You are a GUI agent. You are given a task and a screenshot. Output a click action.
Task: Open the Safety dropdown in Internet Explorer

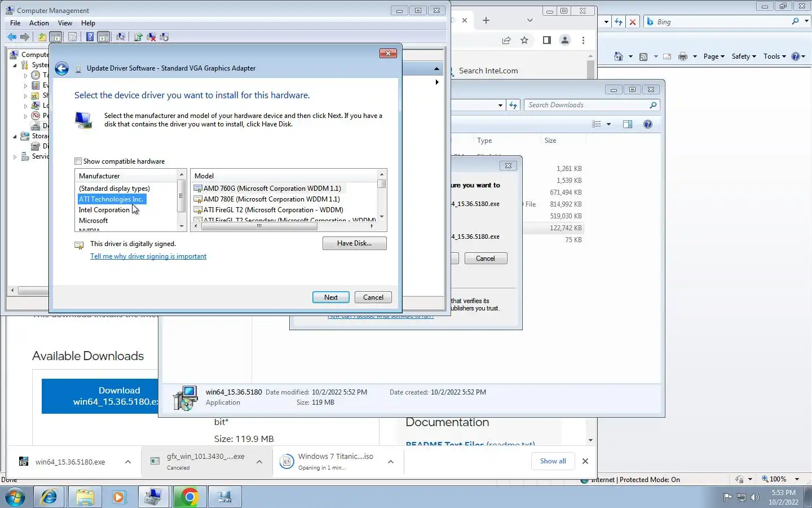(x=744, y=56)
